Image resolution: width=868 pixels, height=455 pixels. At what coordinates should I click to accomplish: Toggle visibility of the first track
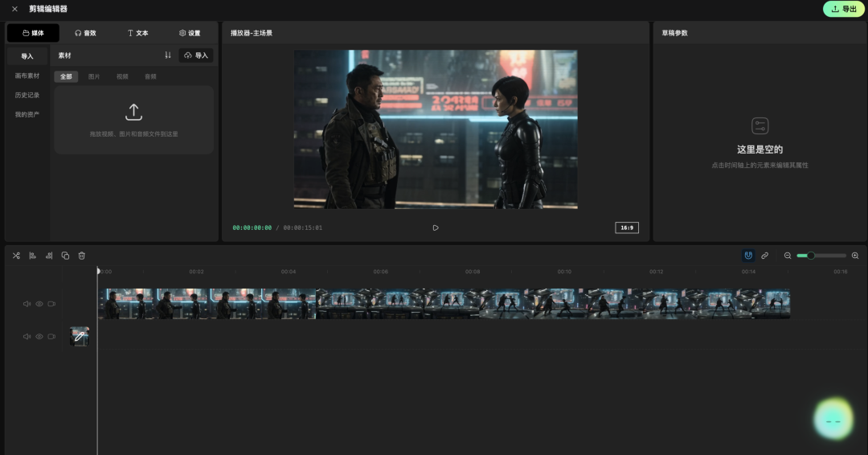click(39, 304)
